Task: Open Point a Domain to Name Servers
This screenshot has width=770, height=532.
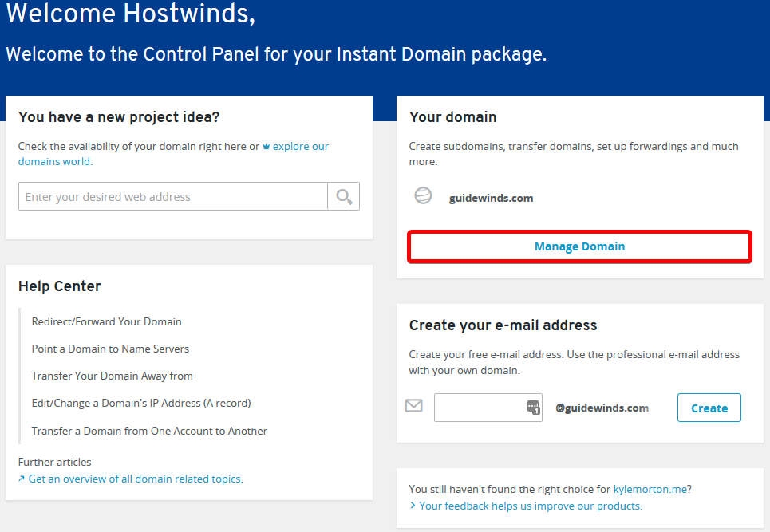Action: tap(110, 349)
